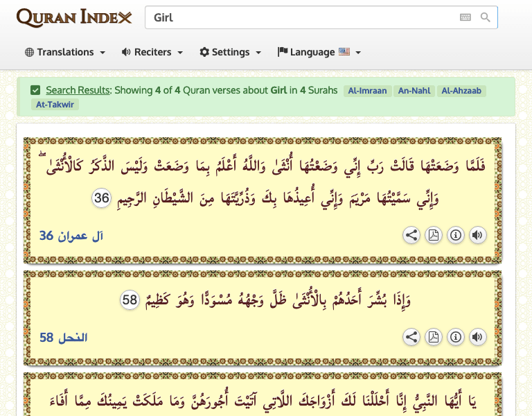Focus the search field containing Girl

pyautogui.click(x=298, y=17)
